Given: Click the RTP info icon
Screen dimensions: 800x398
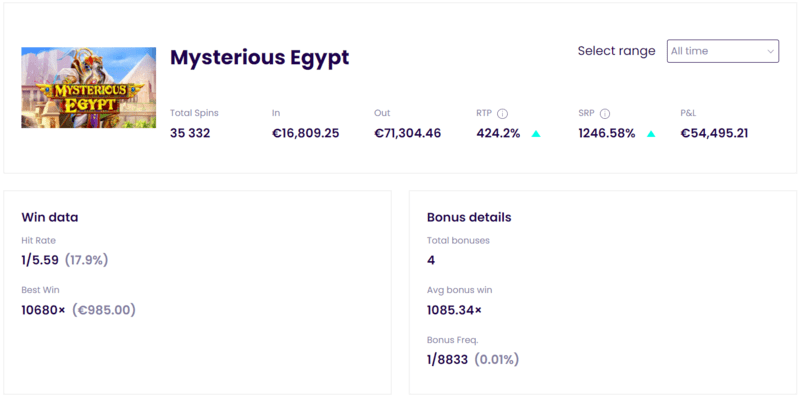Looking at the screenshot, I should [x=503, y=114].
